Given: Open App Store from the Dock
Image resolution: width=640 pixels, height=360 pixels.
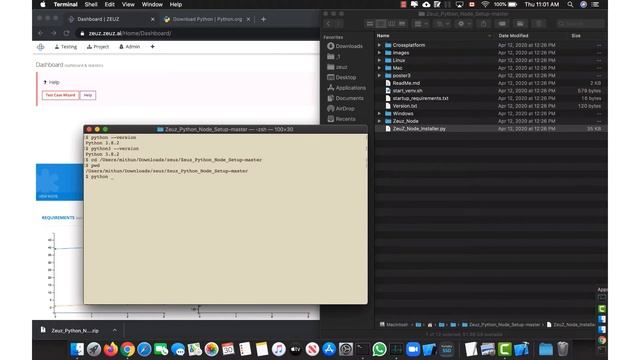Looking at the screenshot, I should click(x=329, y=349).
